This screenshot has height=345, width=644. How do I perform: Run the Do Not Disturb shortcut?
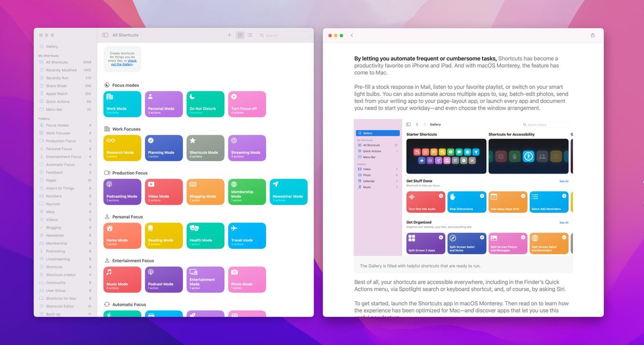pyautogui.click(x=205, y=103)
